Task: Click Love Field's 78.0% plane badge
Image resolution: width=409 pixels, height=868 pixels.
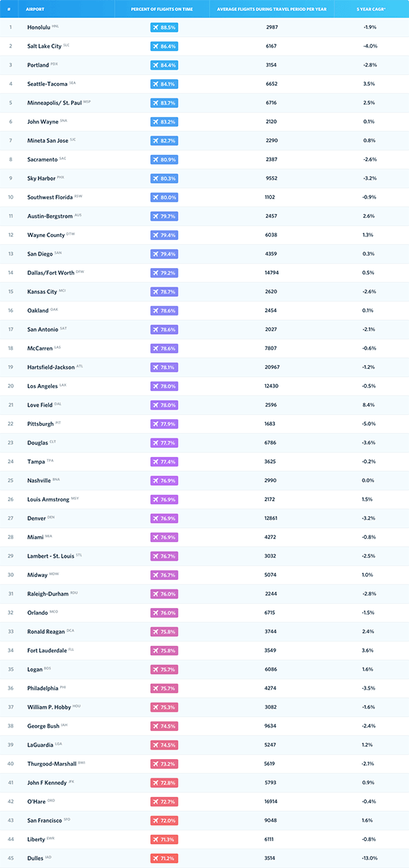Action: click(164, 405)
